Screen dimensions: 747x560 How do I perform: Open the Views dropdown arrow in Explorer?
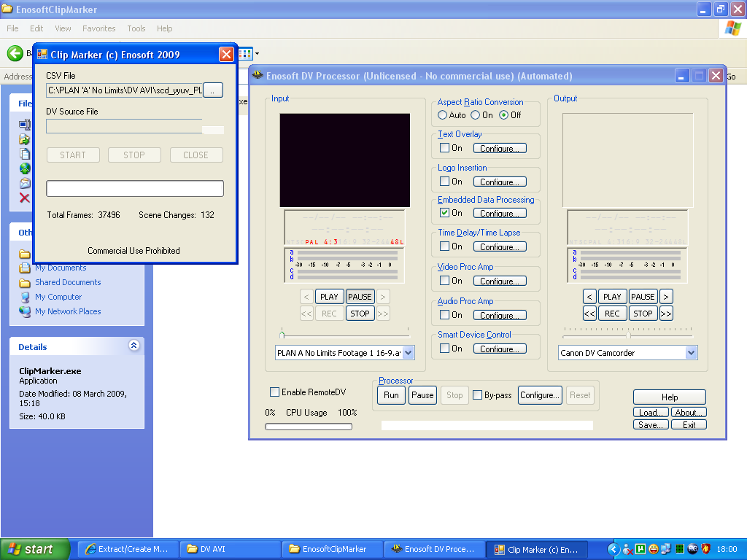pyautogui.click(x=258, y=54)
